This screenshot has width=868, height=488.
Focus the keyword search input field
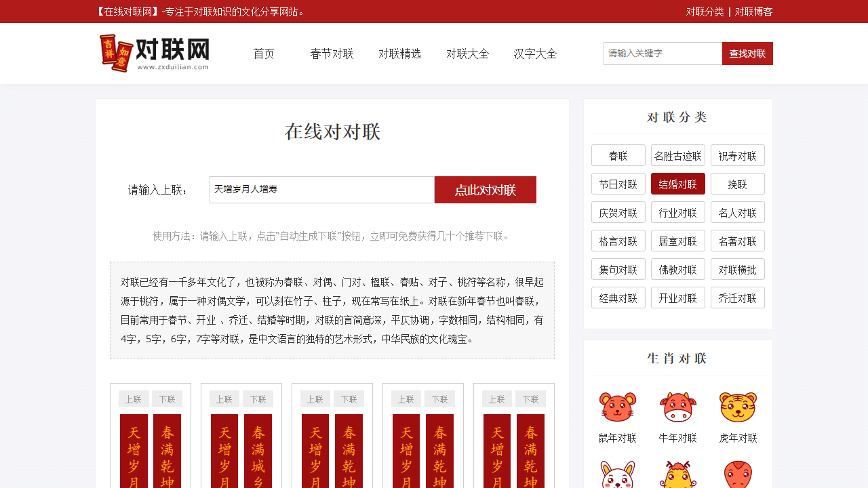point(663,54)
